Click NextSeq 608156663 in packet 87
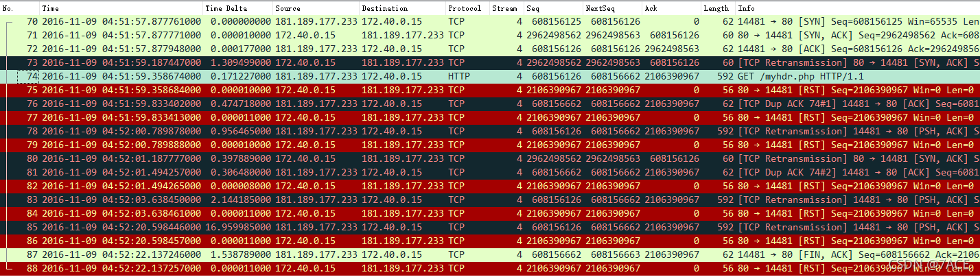This screenshot has width=980, height=277. [615, 254]
